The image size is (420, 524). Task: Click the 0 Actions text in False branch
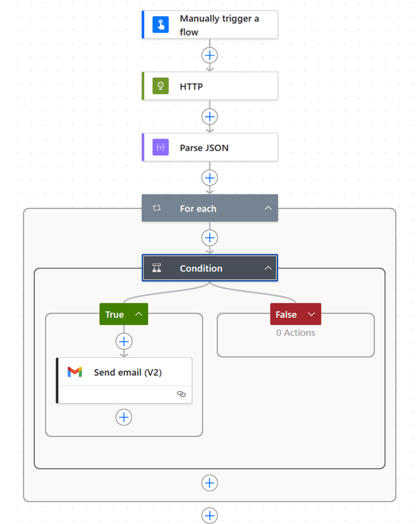click(x=296, y=333)
